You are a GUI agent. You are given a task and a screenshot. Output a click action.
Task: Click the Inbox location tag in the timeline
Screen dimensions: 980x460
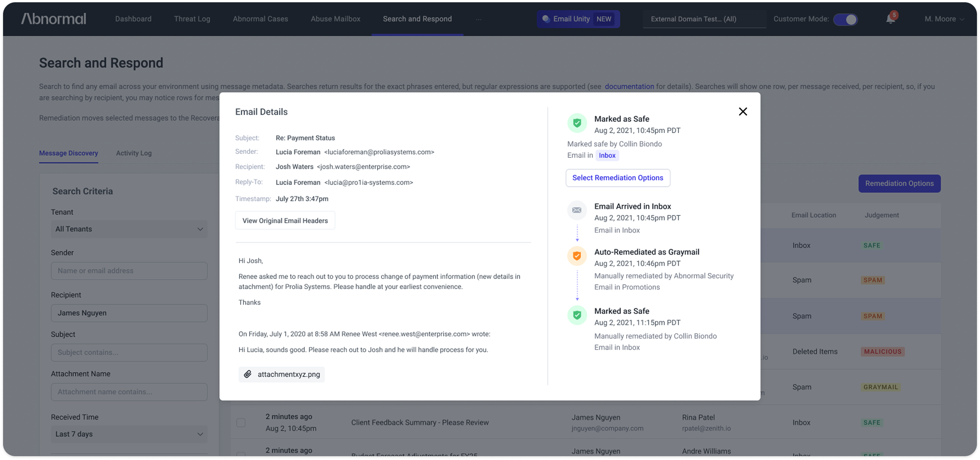point(607,155)
